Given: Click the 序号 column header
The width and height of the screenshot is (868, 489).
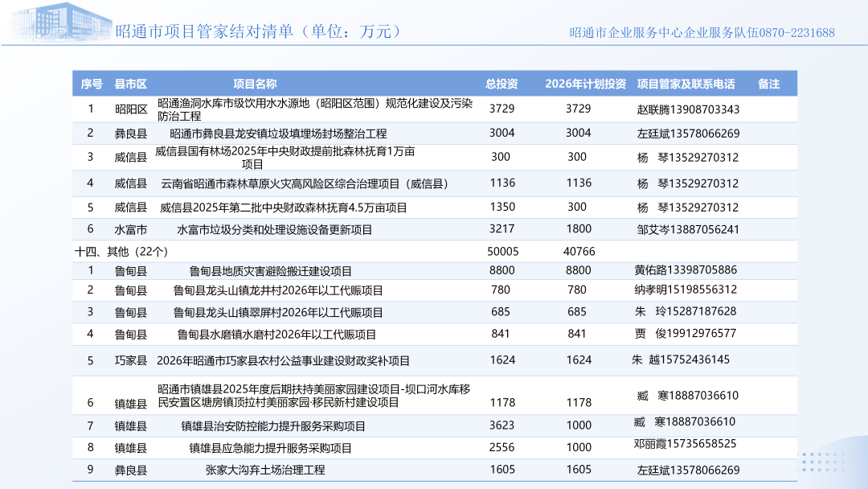Looking at the screenshot, I should point(92,84).
